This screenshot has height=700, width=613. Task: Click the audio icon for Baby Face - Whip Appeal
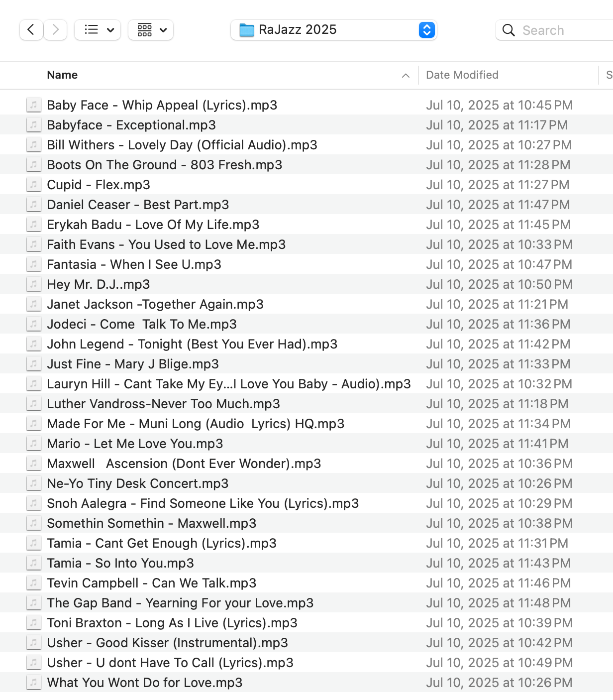pos(33,105)
